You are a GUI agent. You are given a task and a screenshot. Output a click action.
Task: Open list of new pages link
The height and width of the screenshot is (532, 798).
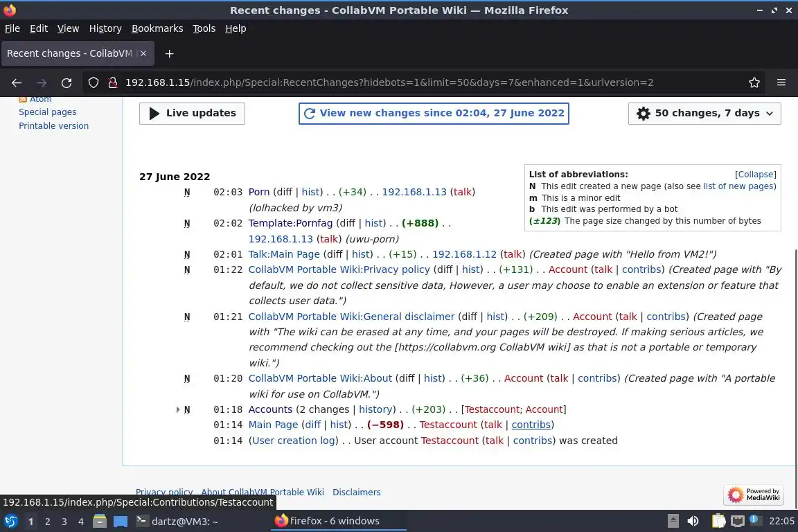738,186
